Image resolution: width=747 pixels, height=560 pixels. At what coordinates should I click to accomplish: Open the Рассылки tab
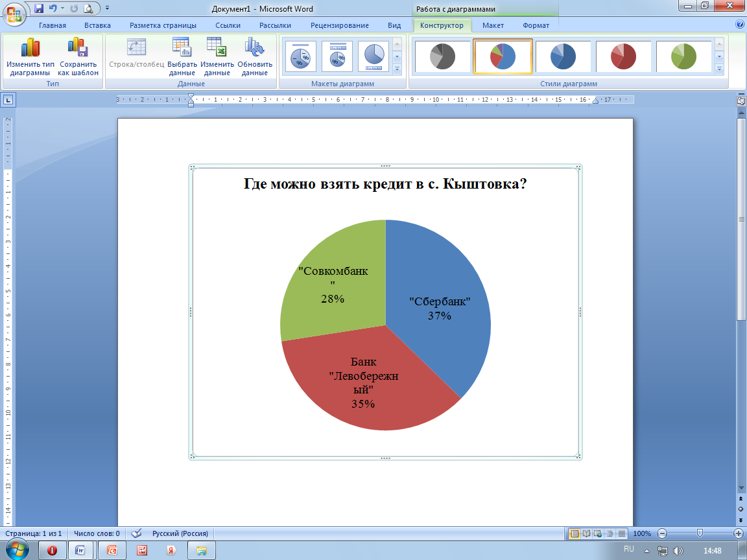tap(276, 25)
